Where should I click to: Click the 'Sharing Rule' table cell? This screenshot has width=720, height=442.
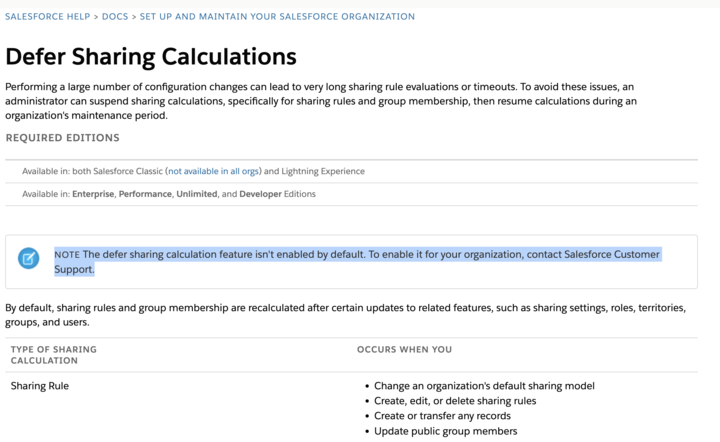click(40, 386)
